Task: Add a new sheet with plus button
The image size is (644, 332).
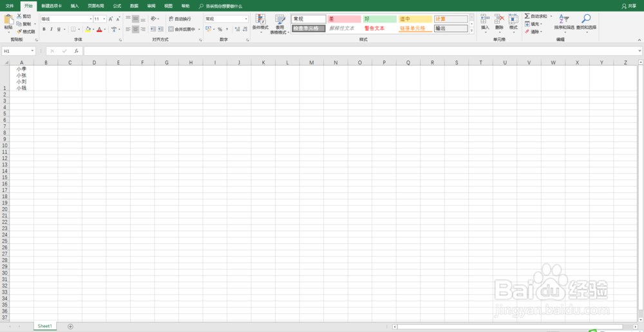Action: [x=70, y=326]
